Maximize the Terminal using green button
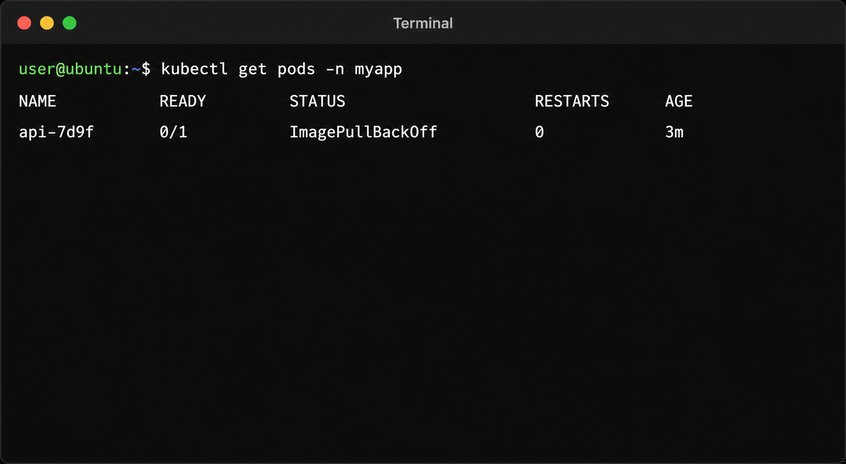This screenshot has width=846, height=464. 70,23
